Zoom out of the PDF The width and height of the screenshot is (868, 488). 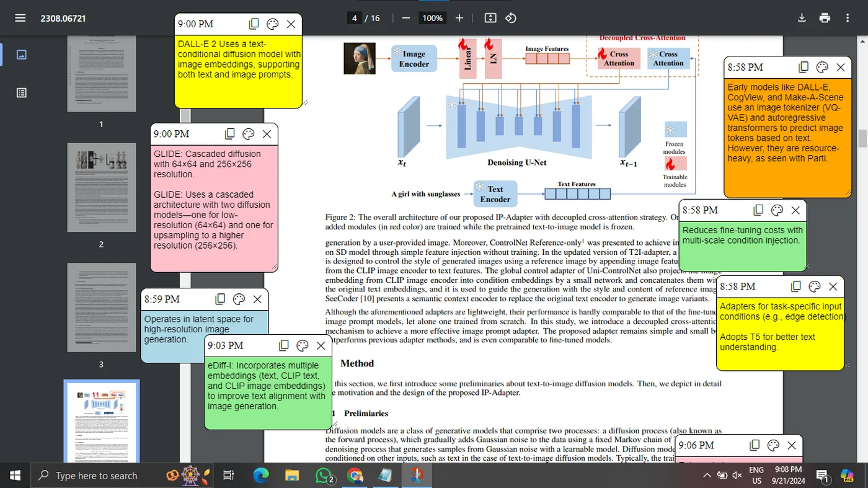[405, 18]
